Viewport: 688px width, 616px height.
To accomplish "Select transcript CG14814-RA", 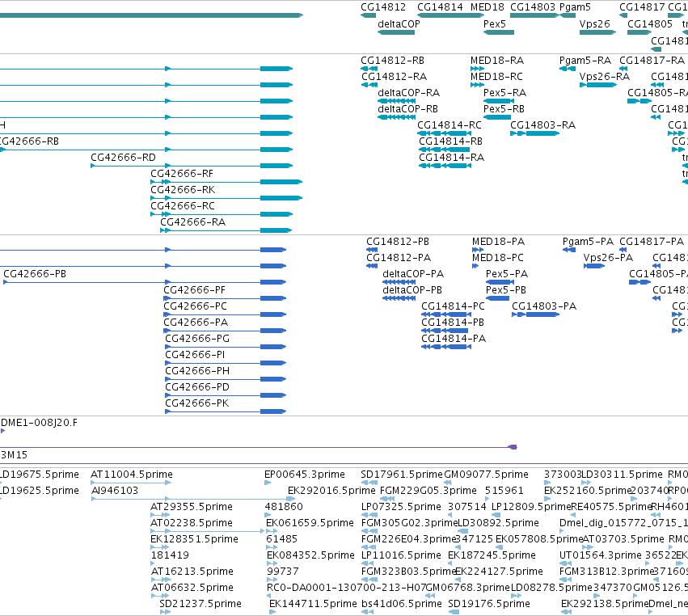I will pos(451,158).
